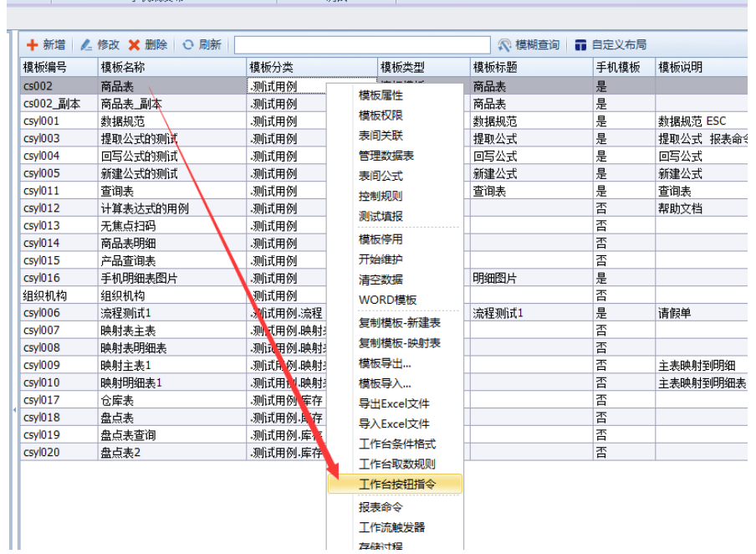Image resolution: width=756 pixels, height=554 pixels.
Task: Click the 自定义布局 layout icon
Action: [581, 45]
